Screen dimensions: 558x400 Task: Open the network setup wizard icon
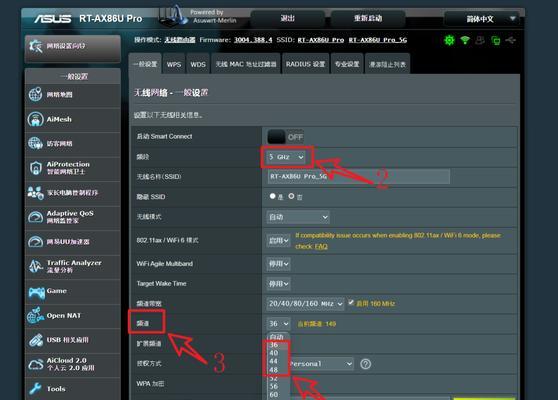[x=36, y=46]
